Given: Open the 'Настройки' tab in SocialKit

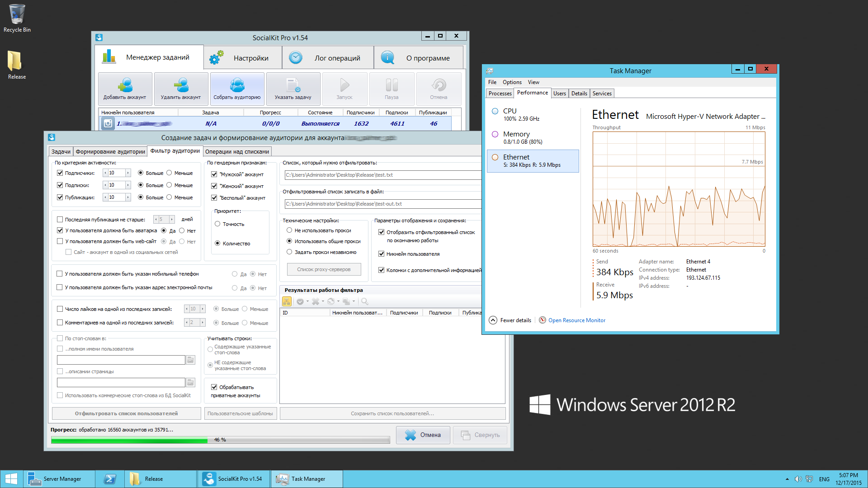Looking at the screenshot, I should (243, 58).
